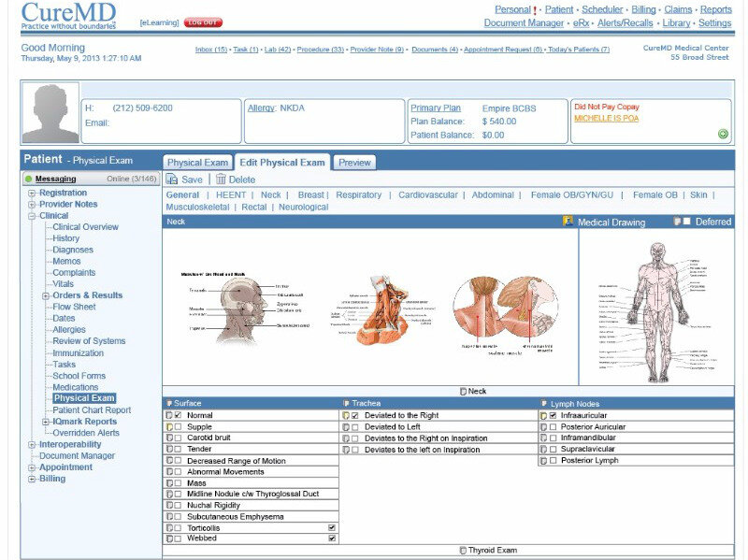The width and height of the screenshot is (748, 560).
Task: Click the Delete trash can icon
Action: [x=221, y=179]
